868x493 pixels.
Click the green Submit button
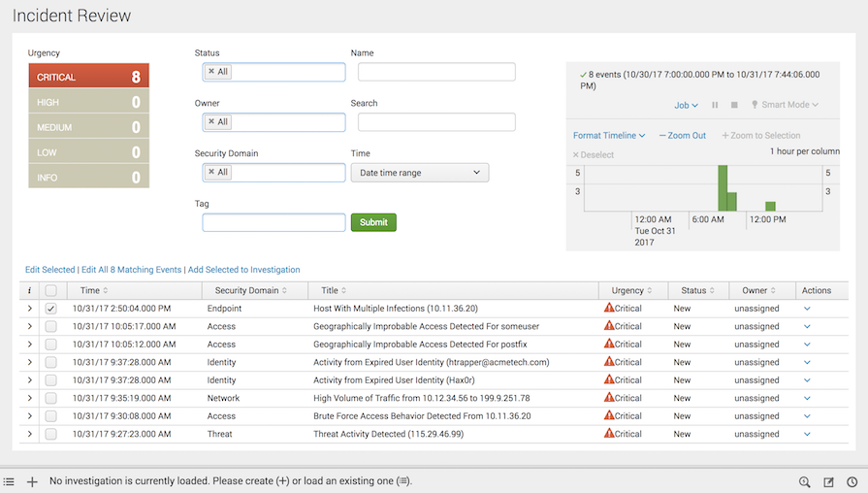373,222
